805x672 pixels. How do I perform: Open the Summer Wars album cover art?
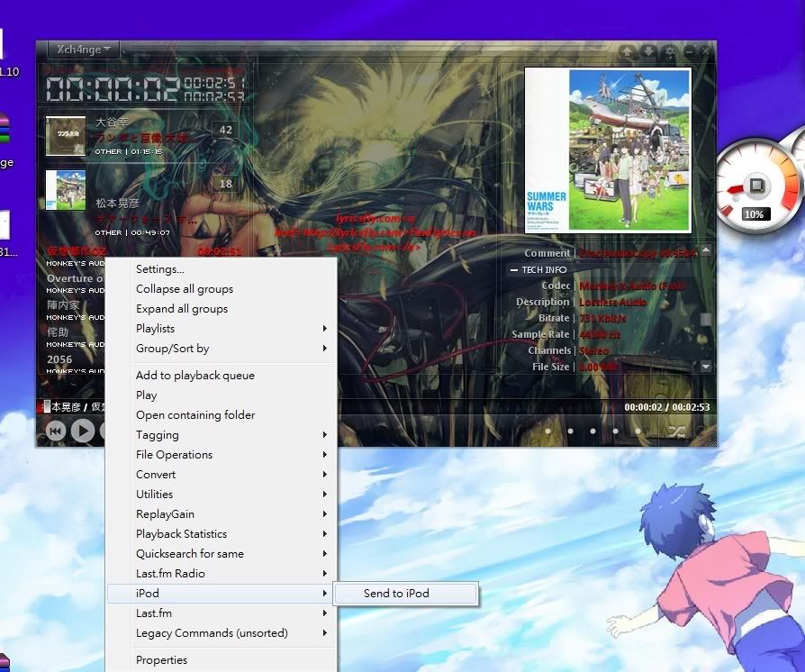(608, 150)
